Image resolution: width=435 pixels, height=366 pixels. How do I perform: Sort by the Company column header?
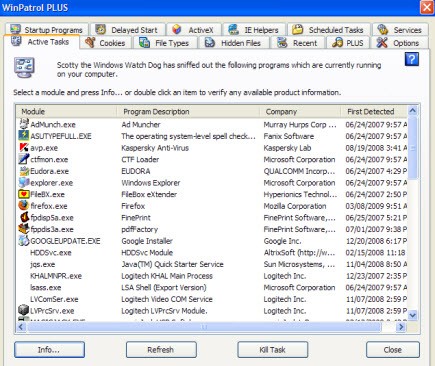coord(300,112)
